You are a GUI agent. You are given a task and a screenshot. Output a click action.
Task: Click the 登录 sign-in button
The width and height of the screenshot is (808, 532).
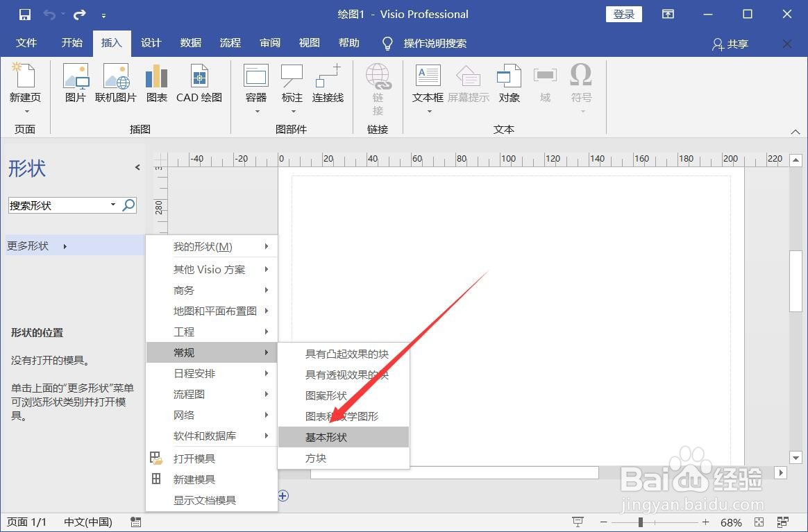point(624,15)
